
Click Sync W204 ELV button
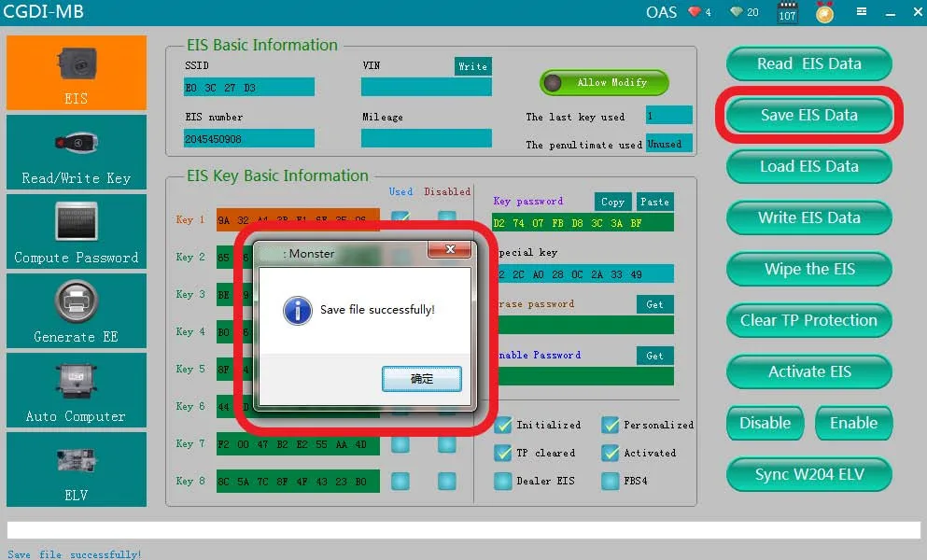808,475
